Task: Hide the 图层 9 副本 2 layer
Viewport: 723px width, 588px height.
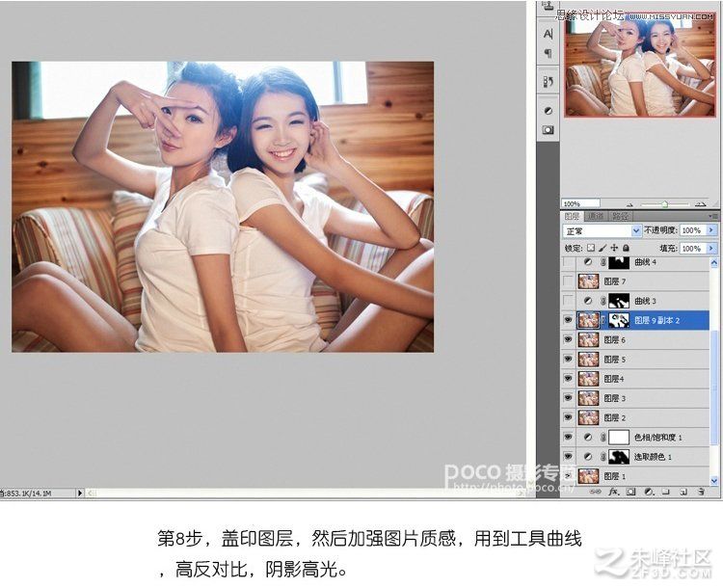Action: (569, 320)
